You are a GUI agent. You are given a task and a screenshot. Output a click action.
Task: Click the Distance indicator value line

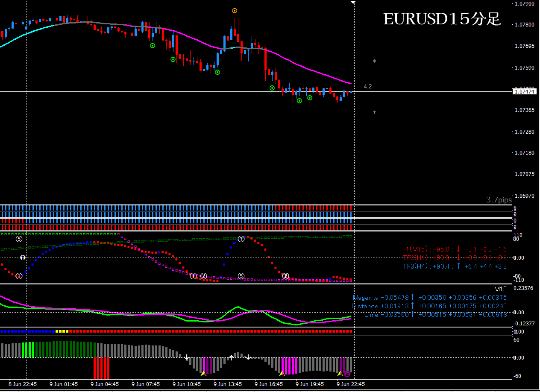(429, 306)
